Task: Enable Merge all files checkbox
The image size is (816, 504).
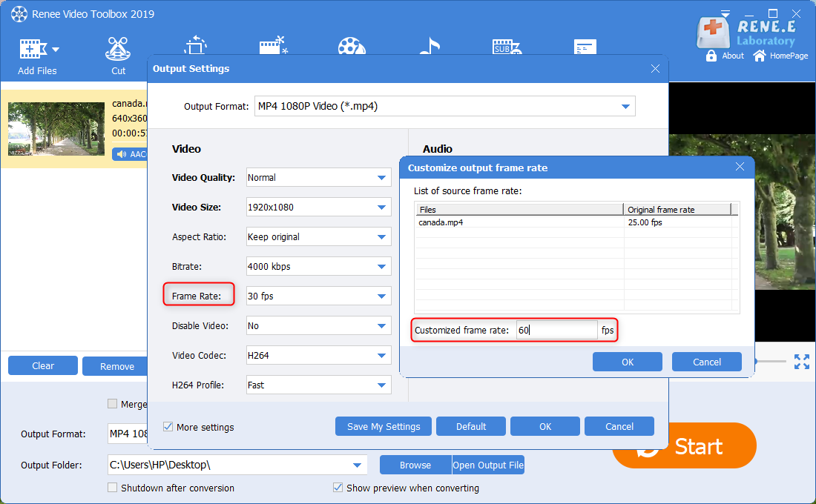Action: (112, 404)
